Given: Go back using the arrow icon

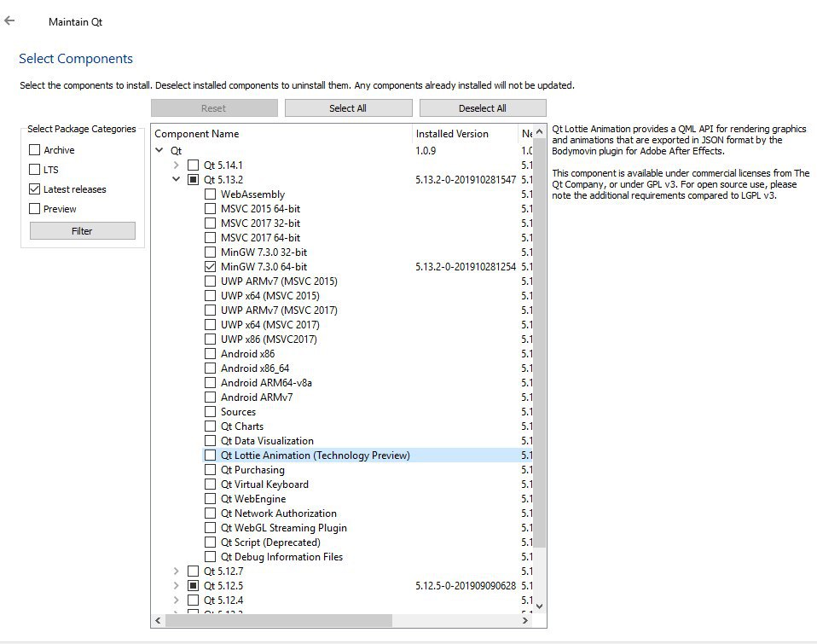Looking at the screenshot, I should point(9,20).
